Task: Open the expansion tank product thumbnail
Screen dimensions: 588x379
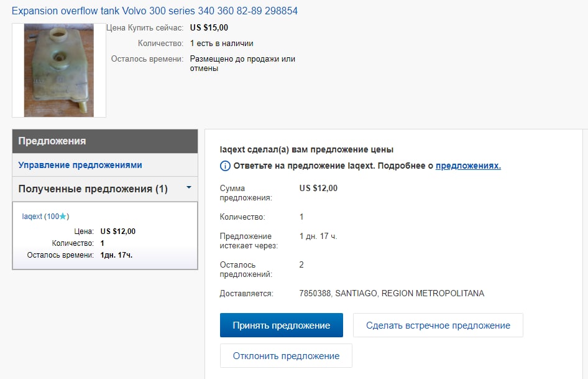Action: point(59,70)
